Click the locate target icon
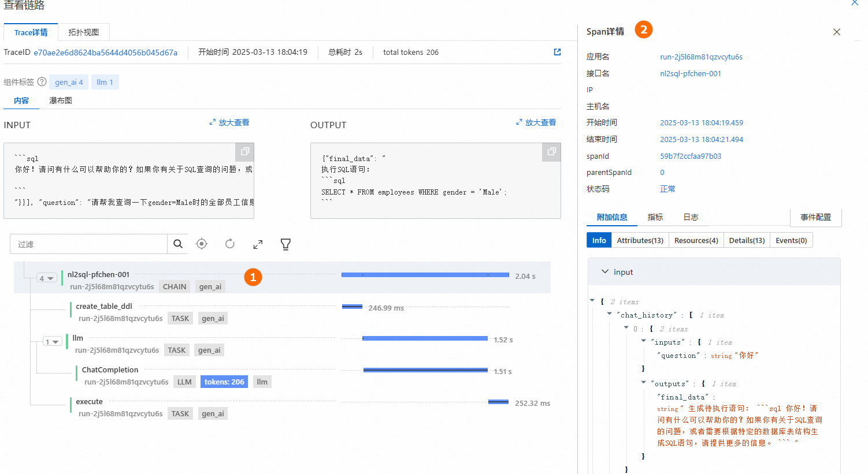The height and width of the screenshot is (474, 868). [x=202, y=244]
